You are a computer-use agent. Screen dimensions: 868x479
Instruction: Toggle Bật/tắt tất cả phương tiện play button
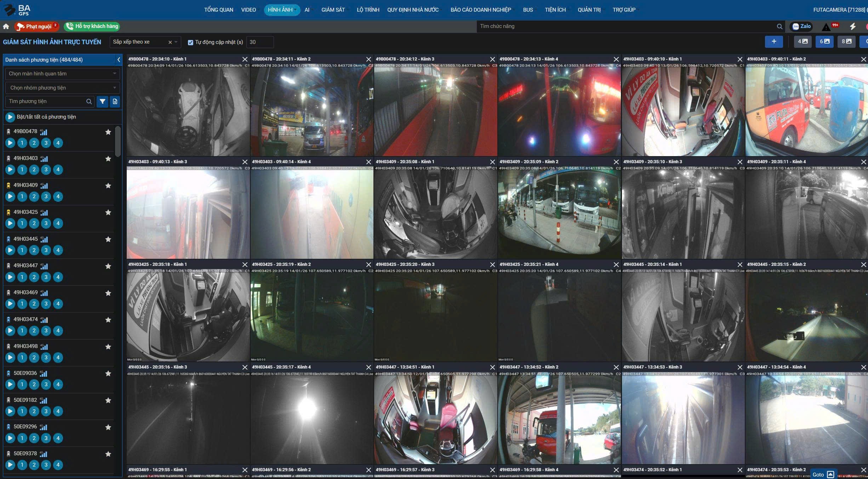click(x=10, y=117)
